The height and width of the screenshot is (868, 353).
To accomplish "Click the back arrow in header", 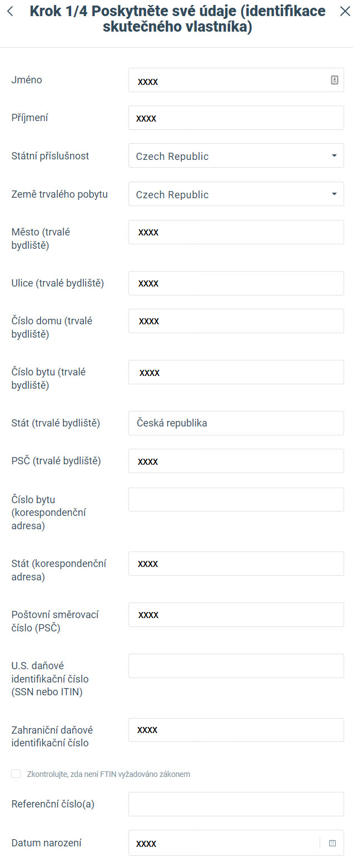I will click(10, 12).
